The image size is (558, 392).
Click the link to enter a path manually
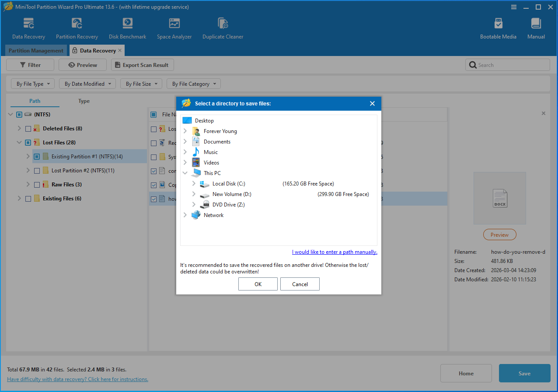(334, 252)
